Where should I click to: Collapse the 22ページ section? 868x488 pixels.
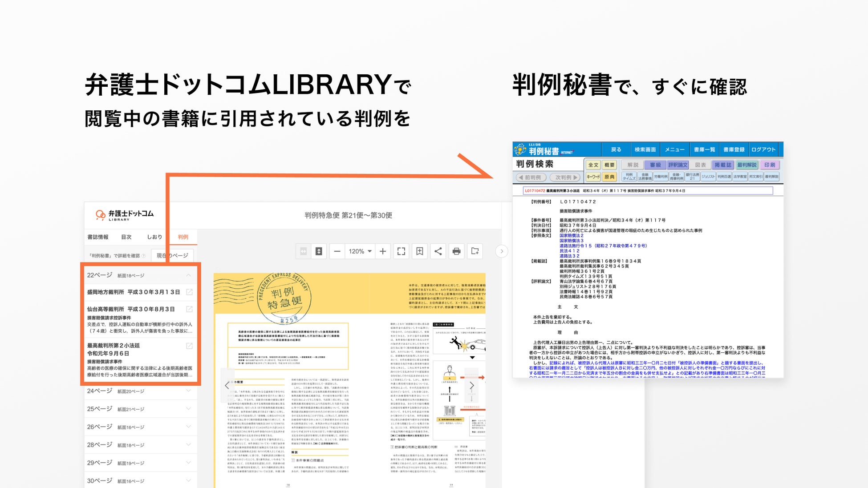point(189,275)
